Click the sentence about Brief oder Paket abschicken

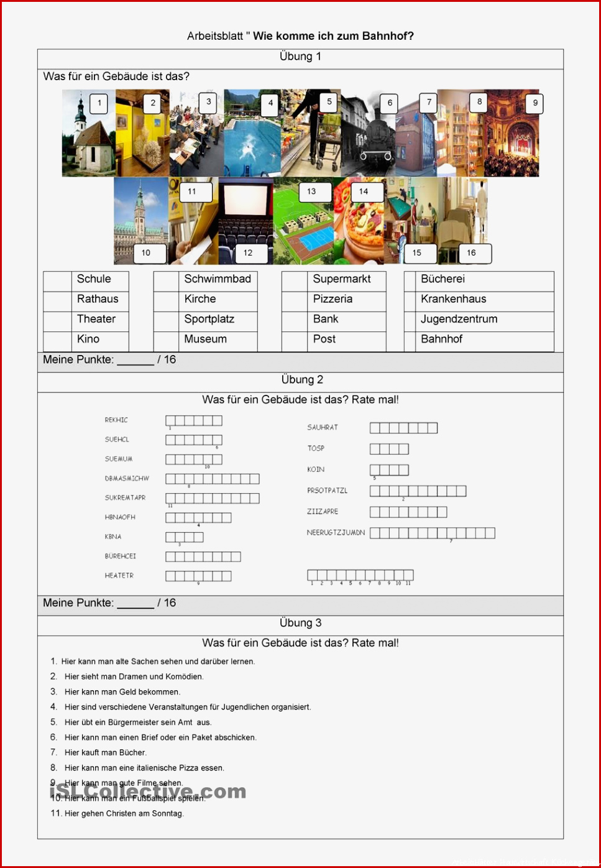pos(160,737)
